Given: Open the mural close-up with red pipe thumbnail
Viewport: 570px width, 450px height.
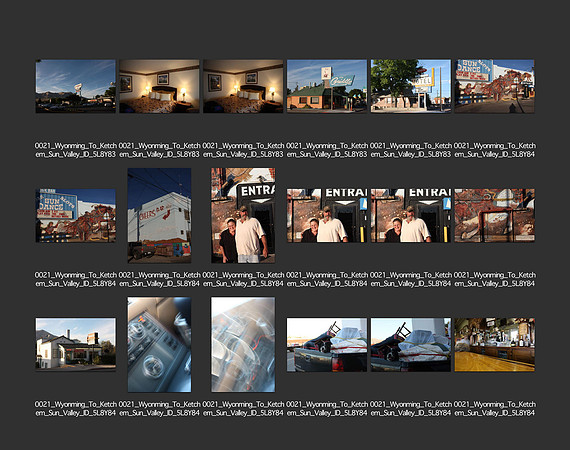Looking at the screenshot, I should pos(494,215).
